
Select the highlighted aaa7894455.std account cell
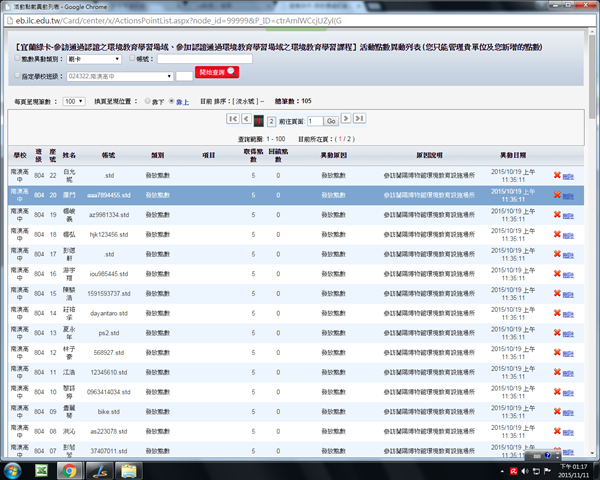[109, 195]
